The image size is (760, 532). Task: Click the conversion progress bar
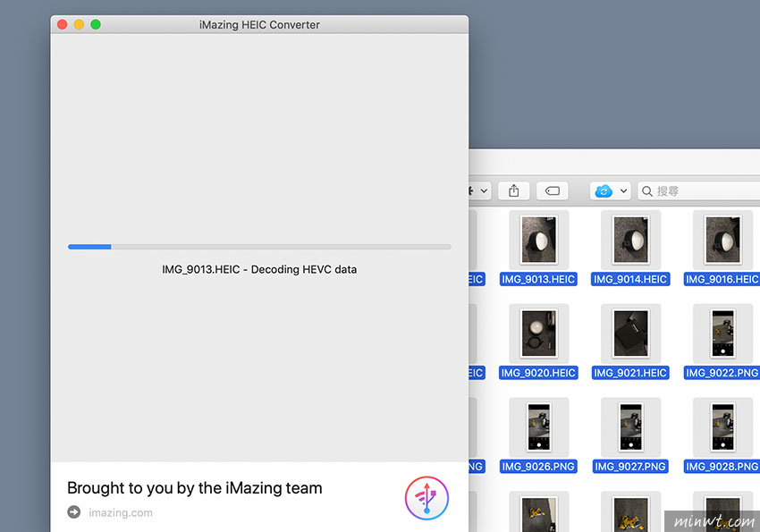point(259,247)
